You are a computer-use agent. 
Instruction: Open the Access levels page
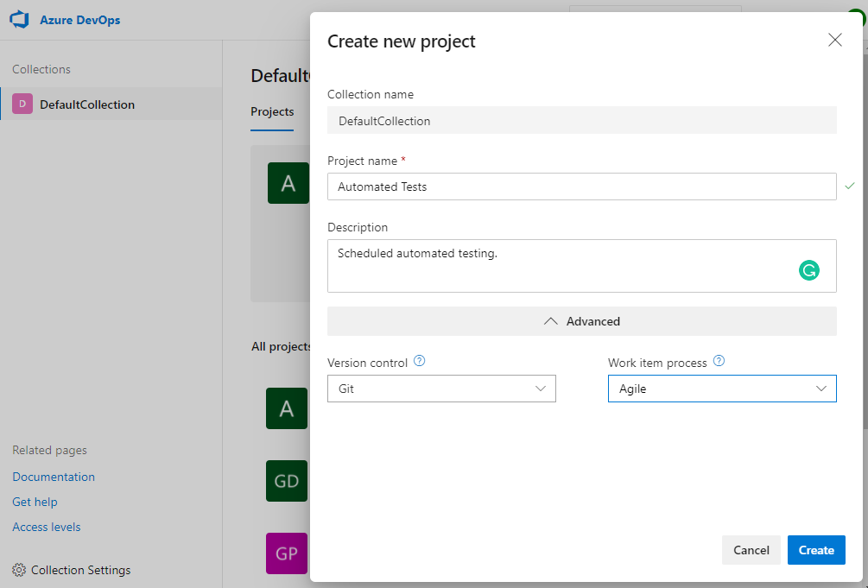(46, 527)
